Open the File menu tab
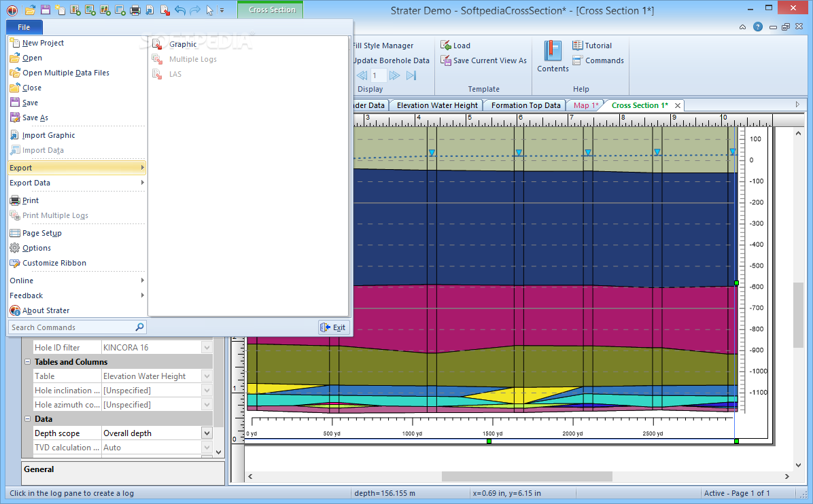 click(24, 27)
